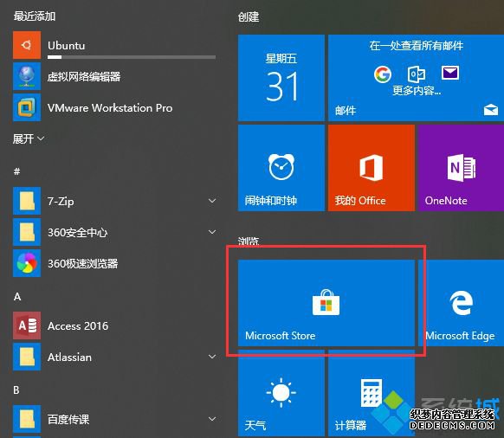Image resolution: width=504 pixels, height=438 pixels.
Task: Click the 'Access 2016' label text
Action: (78, 325)
